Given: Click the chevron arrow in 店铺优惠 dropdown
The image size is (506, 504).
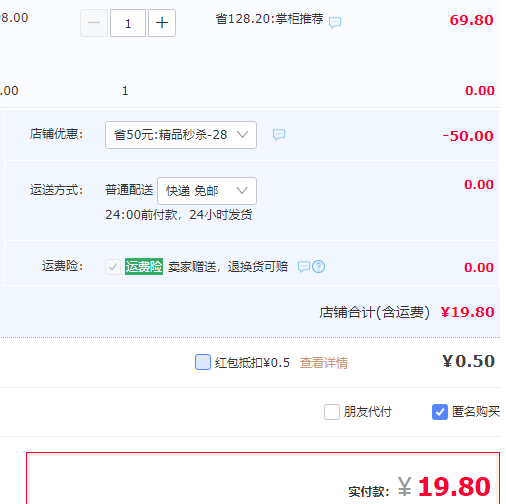Looking at the screenshot, I should coord(242,135).
